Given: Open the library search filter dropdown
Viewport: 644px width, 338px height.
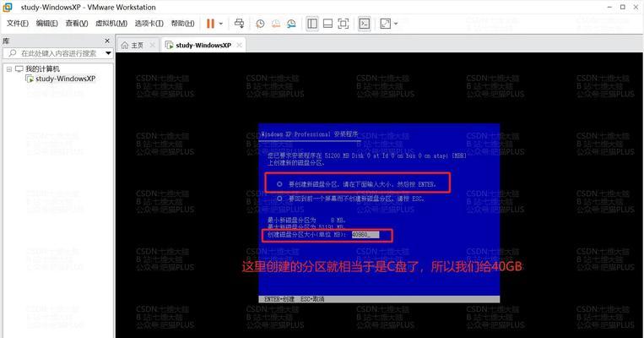Looking at the screenshot, I should 108,53.
